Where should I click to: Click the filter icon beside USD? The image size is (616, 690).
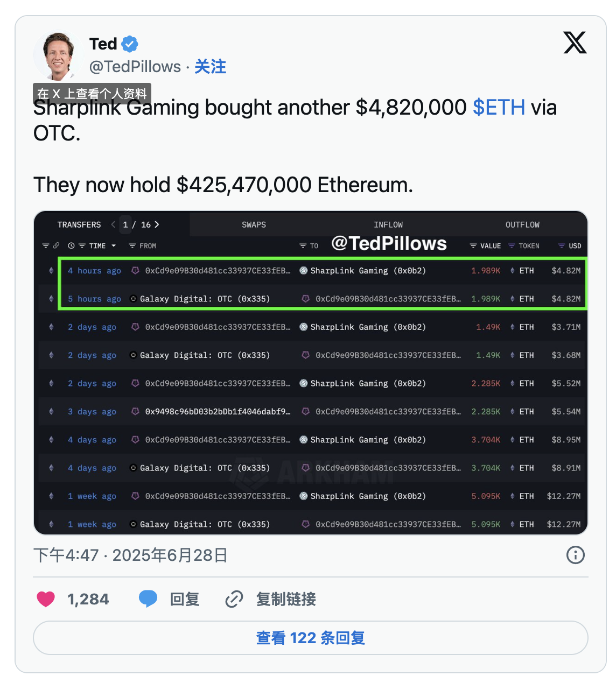(562, 246)
